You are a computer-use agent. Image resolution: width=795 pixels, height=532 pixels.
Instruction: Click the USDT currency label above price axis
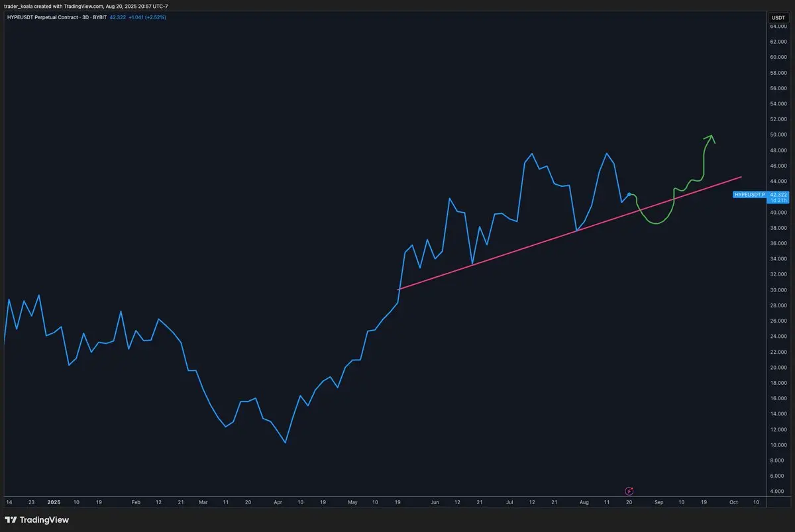point(777,17)
